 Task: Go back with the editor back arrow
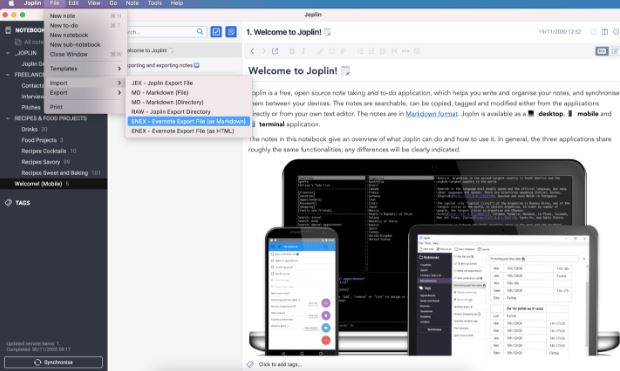click(x=252, y=51)
